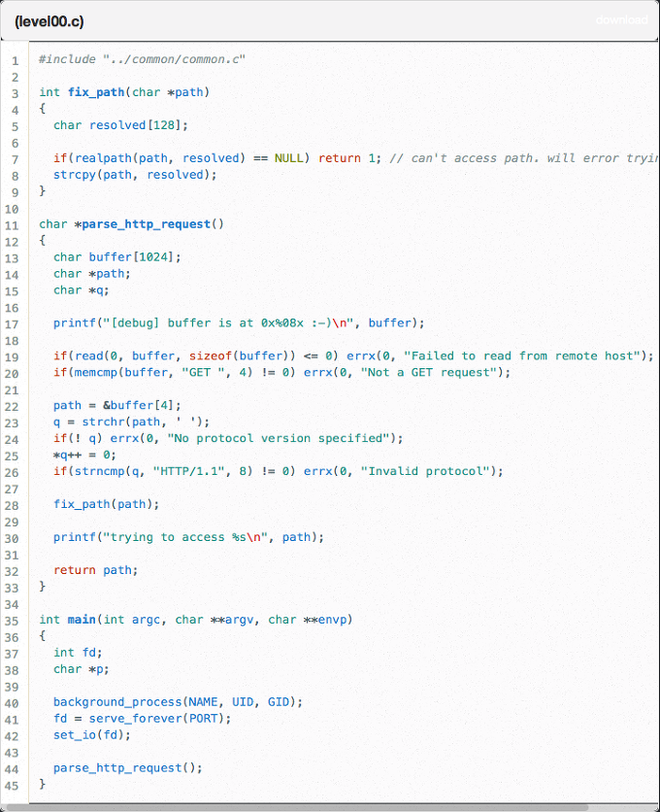Viewport: 660px width, 812px height.
Task: Click the 'return path;' statement
Action: pos(96,570)
